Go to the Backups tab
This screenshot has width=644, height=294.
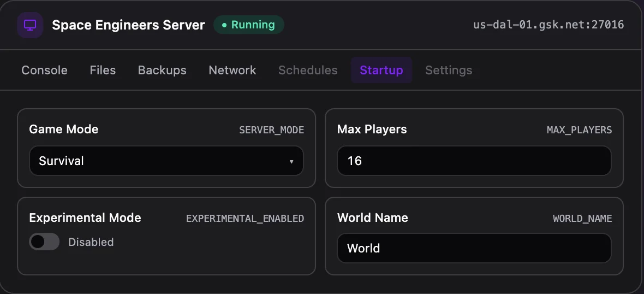[162, 70]
